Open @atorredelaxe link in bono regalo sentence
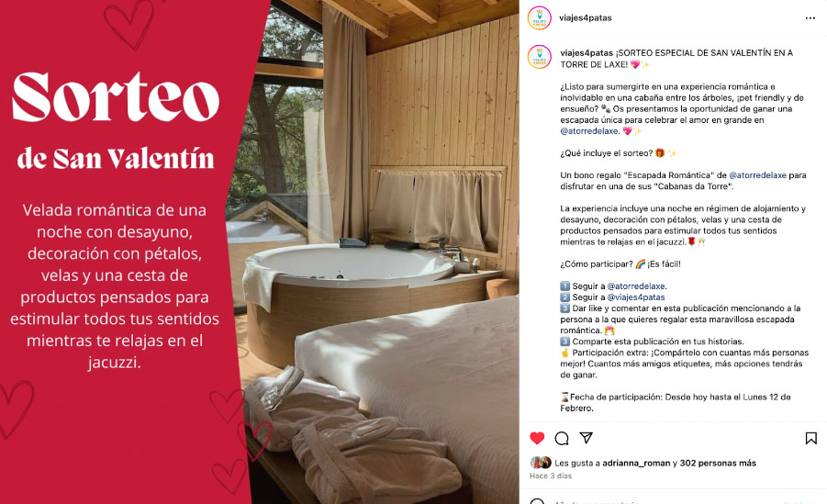This screenshot has width=827, height=504. pos(757,175)
